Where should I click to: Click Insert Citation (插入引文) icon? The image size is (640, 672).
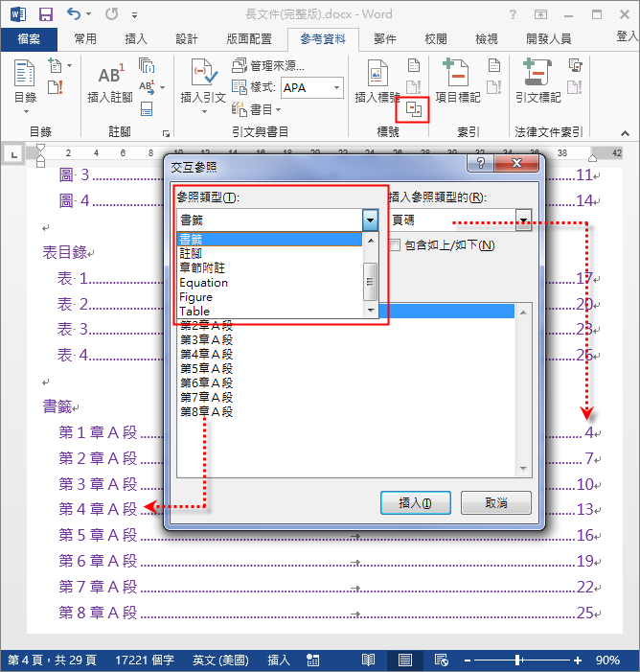pos(203,85)
